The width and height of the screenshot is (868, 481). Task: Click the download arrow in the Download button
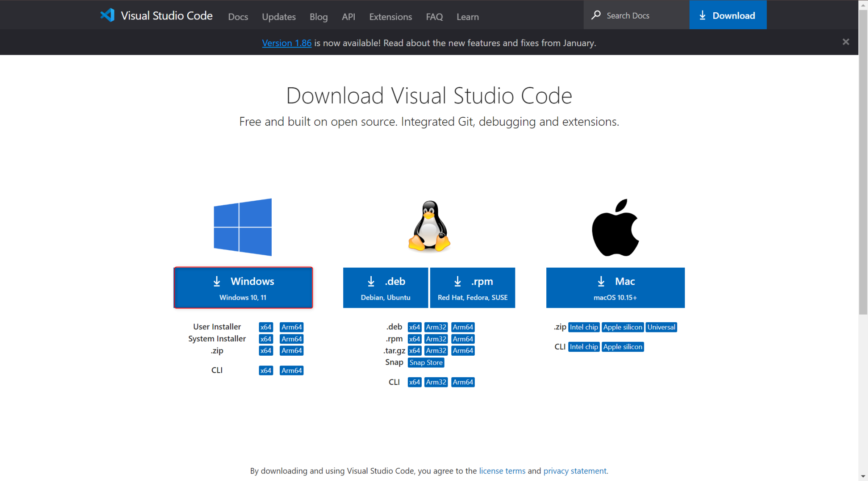701,15
